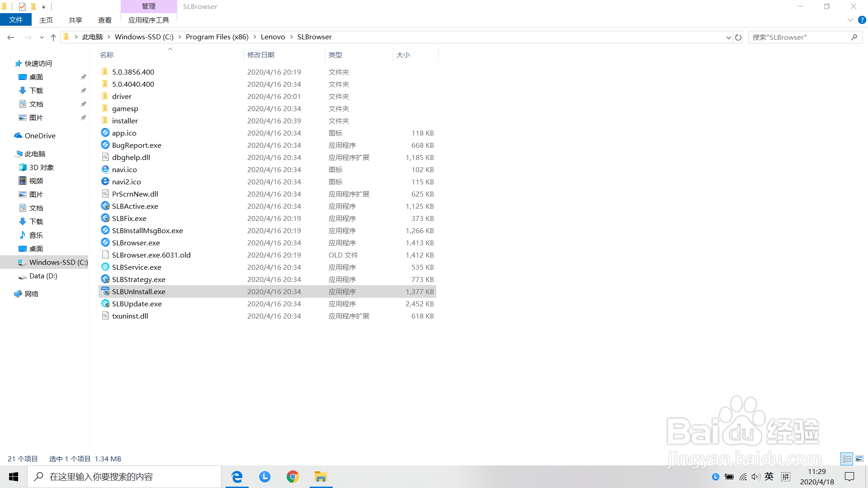Select Data (D:) drive in navigation pane

click(43, 276)
